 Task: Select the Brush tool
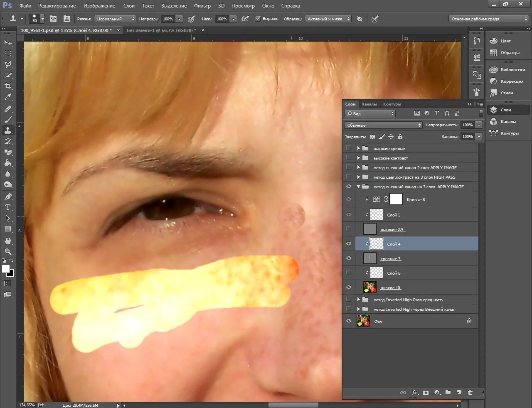[x=8, y=120]
